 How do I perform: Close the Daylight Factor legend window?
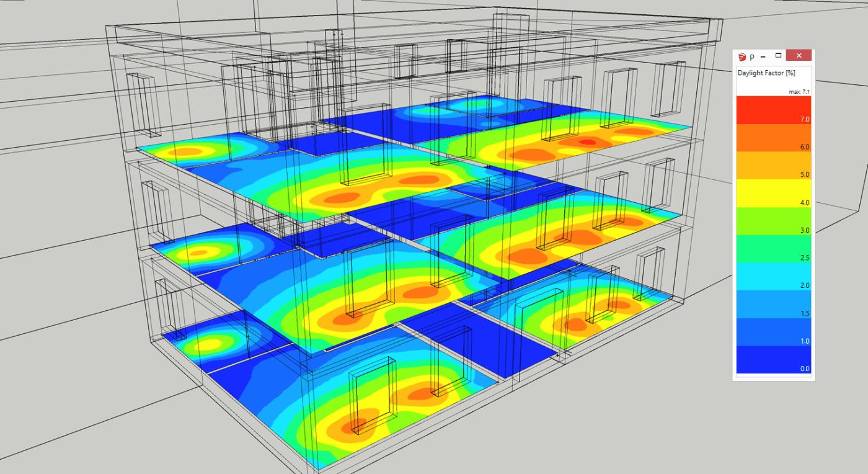[x=799, y=56]
